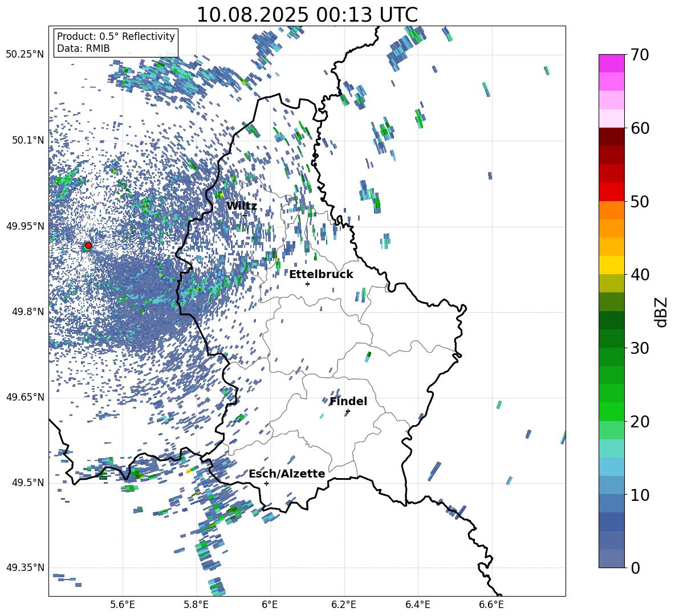Click the 70 colorbar tick label
The height and width of the screenshot is (616, 675).
640,55
